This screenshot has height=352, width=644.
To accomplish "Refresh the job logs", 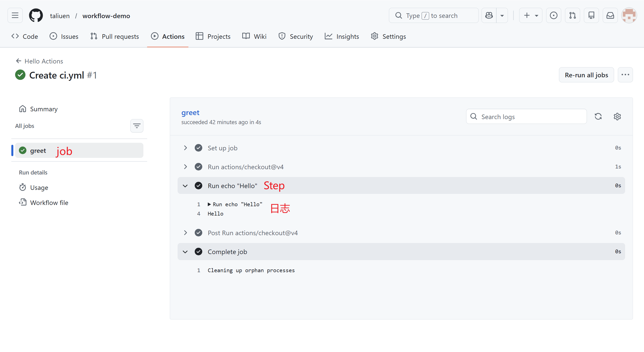I will point(598,117).
